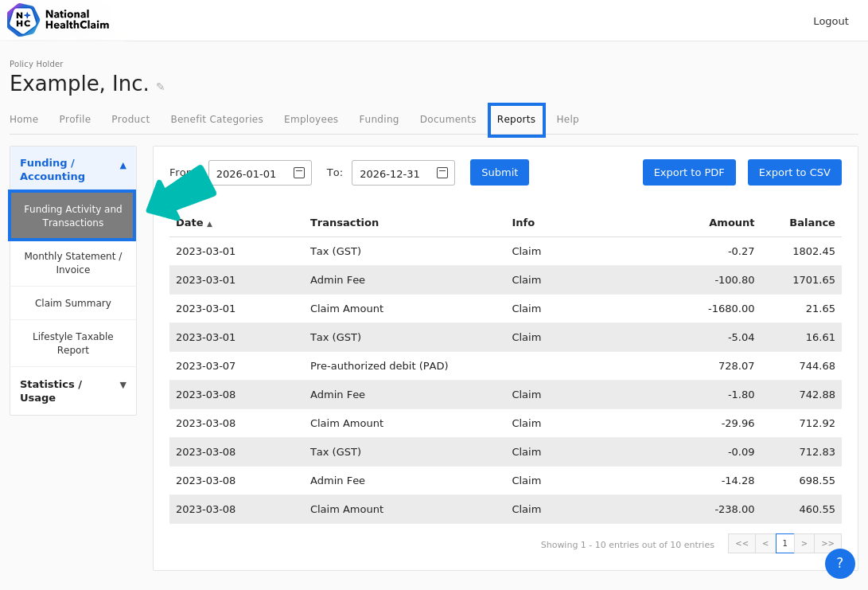Go to first page of entries
This screenshot has height=590, width=868.
pyautogui.click(x=741, y=544)
